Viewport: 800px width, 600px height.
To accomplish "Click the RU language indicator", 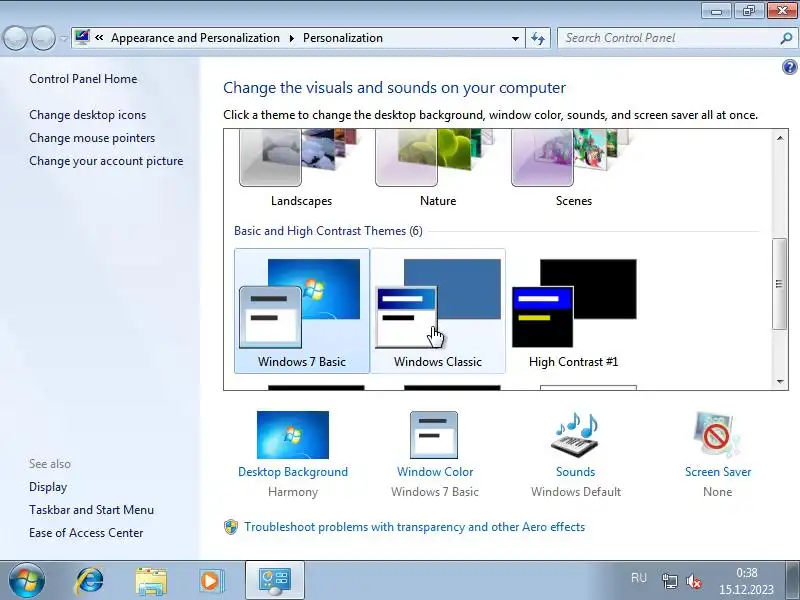I will (x=639, y=578).
